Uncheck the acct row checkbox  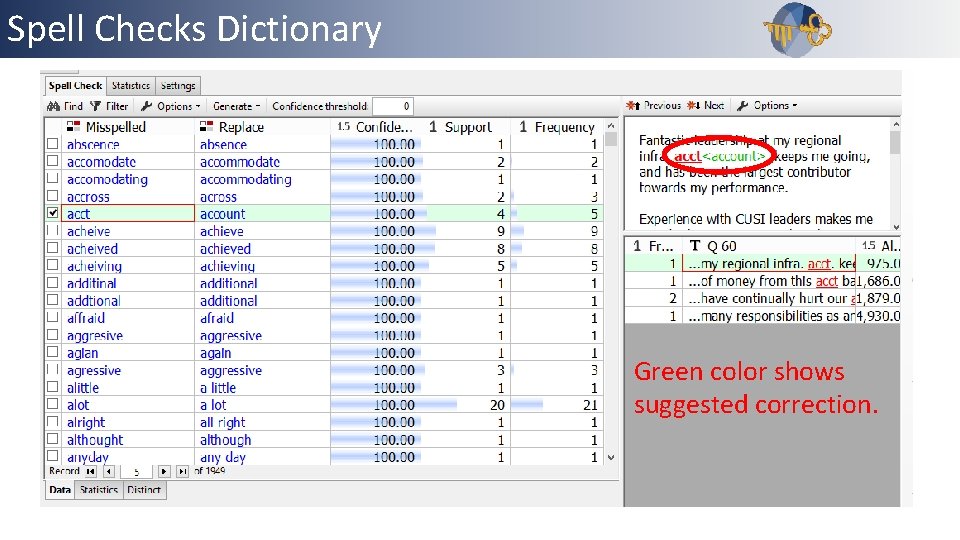point(53,213)
